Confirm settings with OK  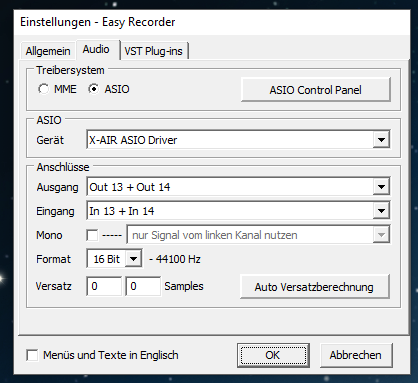click(273, 355)
